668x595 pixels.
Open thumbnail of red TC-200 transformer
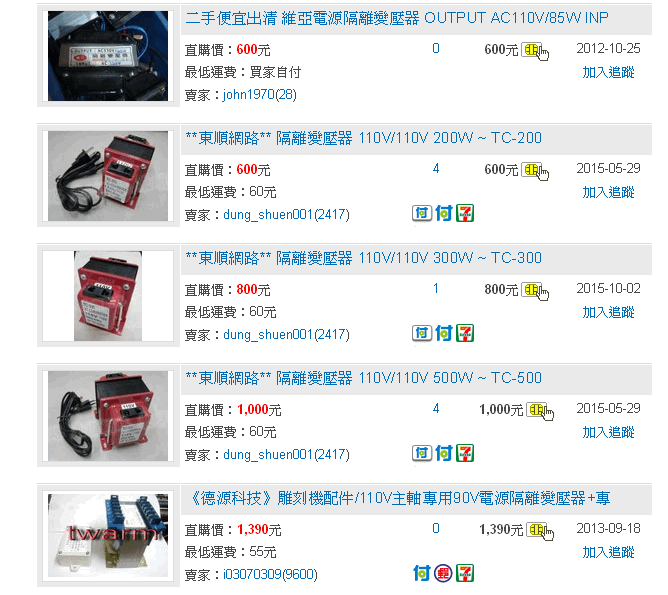[x=108, y=176]
